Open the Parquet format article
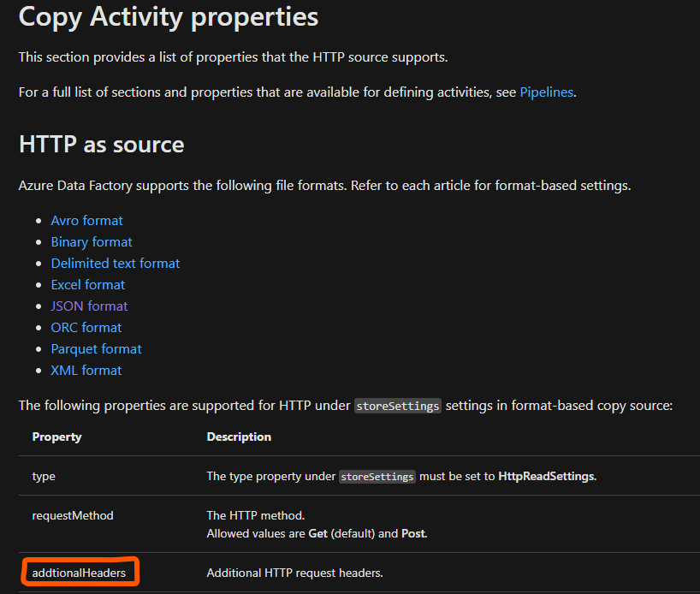The image size is (700, 594). (x=96, y=348)
